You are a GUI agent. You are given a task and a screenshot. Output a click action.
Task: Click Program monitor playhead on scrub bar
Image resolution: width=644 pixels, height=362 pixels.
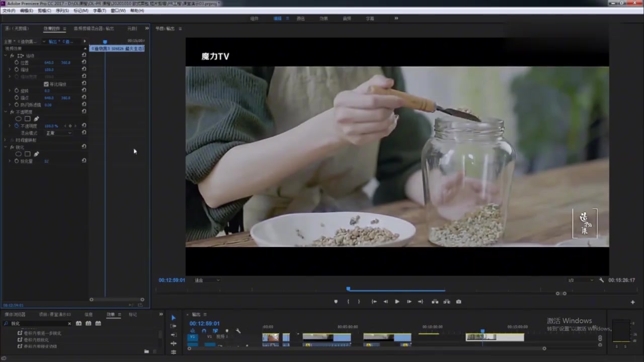tap(348, 289)
